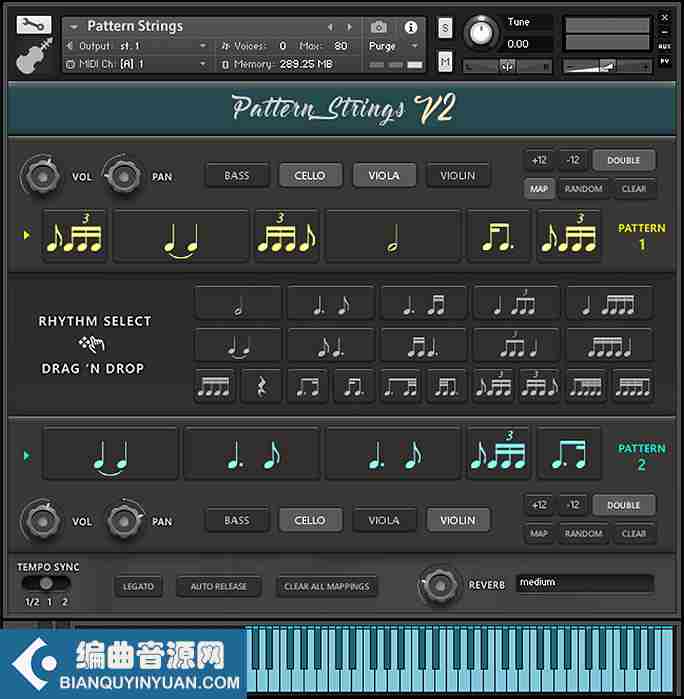The width and height of the screenshot is (684, 699).
Task: Click Pattern 2 last dotted eighth slot
Action: click(569, 453)
